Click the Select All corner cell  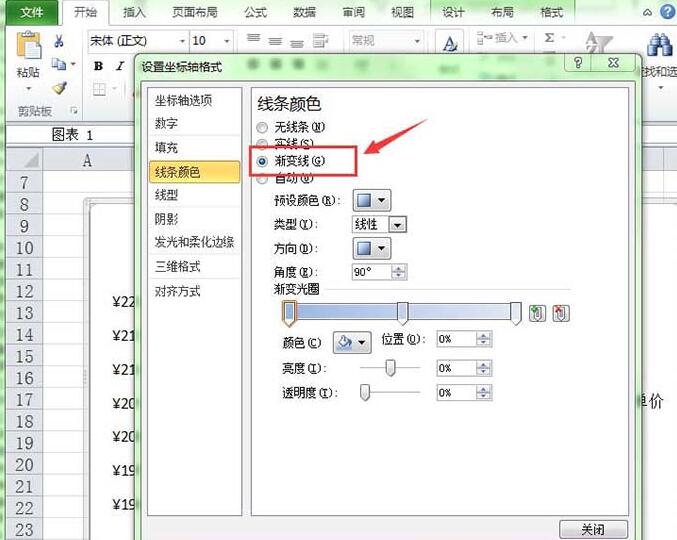tap(25, 160)
